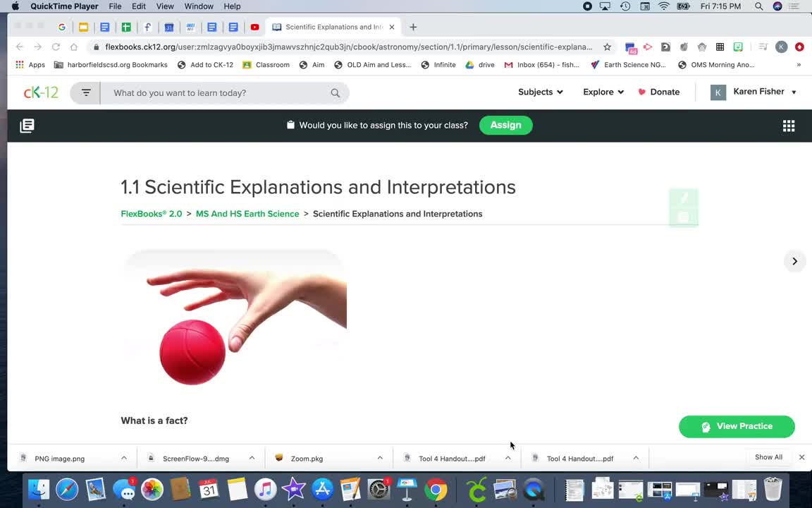This screenshot has width=812, height=508.
Task: Expand the Zoom.pkg download chevron
Action: 380,458
